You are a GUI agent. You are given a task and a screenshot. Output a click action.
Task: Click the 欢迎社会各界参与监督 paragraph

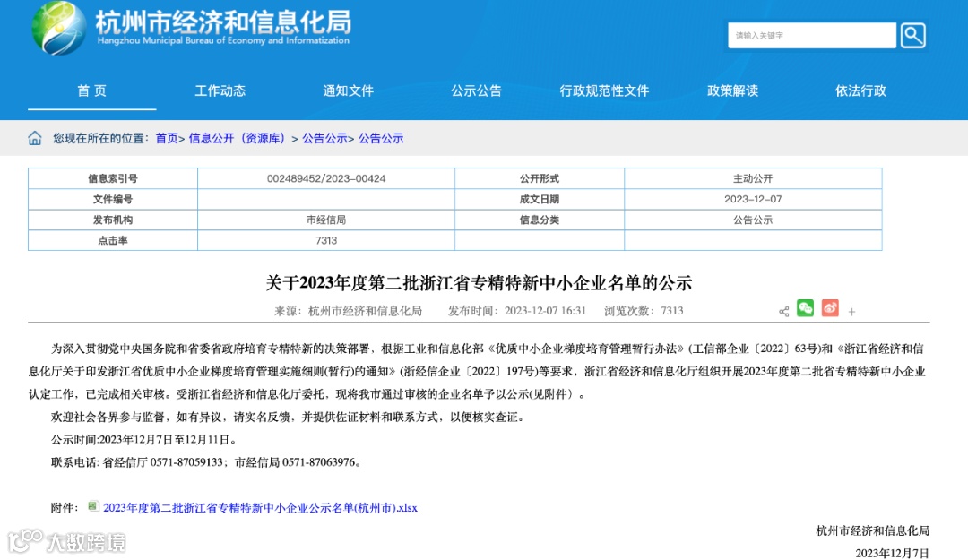pos(288,417)
